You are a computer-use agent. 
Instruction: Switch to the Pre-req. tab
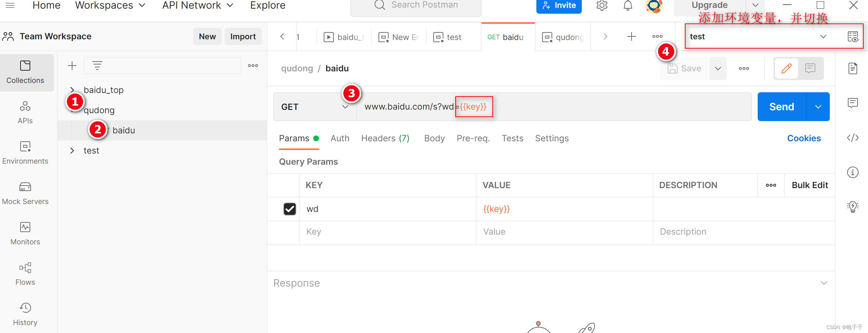click(473, 138)
